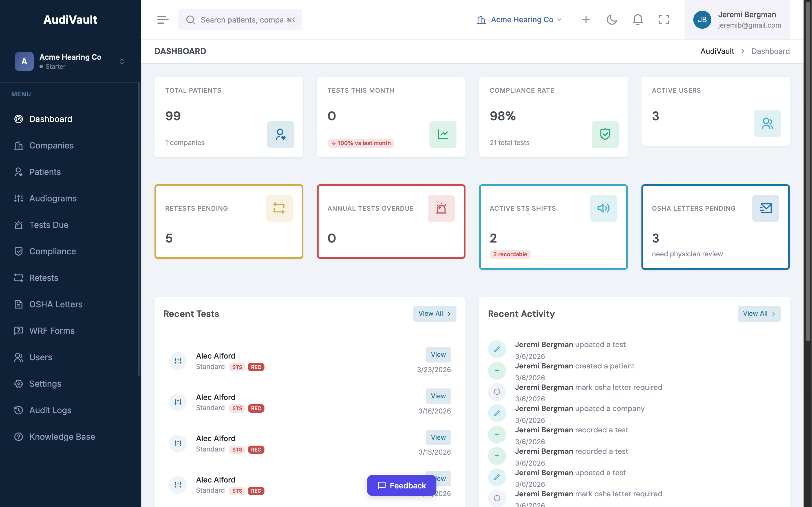Expand the workspace switcher next to Starter badge
Screen dimensions: 812x507
point(122,61)
